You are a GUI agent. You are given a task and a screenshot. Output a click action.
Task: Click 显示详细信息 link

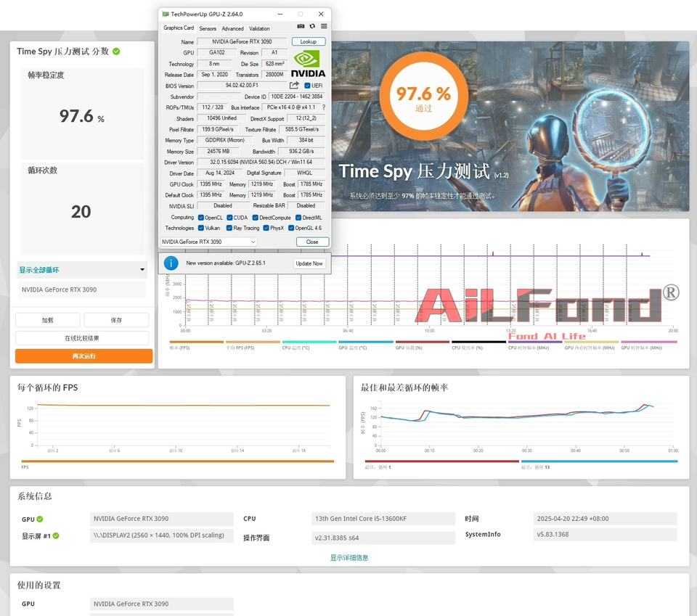[x=349, y=557]
